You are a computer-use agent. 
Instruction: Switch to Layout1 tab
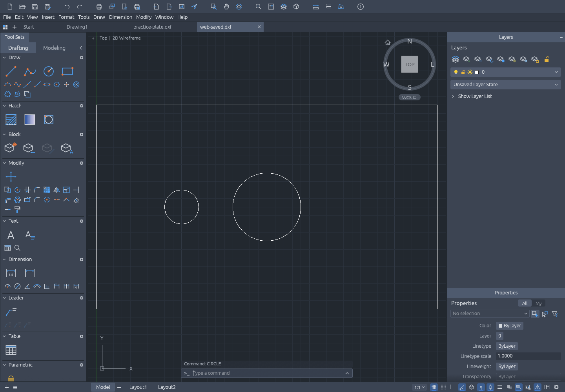tap(138, 387)
